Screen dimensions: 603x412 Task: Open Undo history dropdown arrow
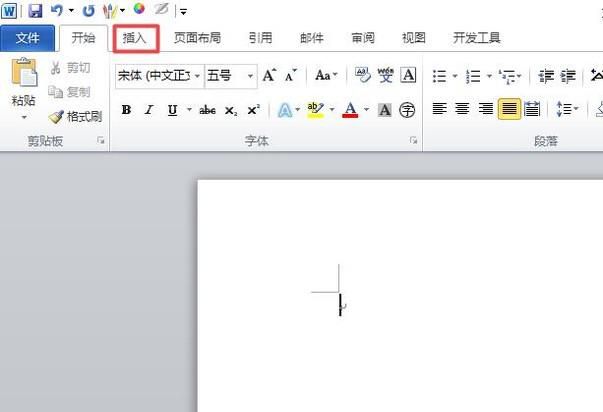pos(71,11)
